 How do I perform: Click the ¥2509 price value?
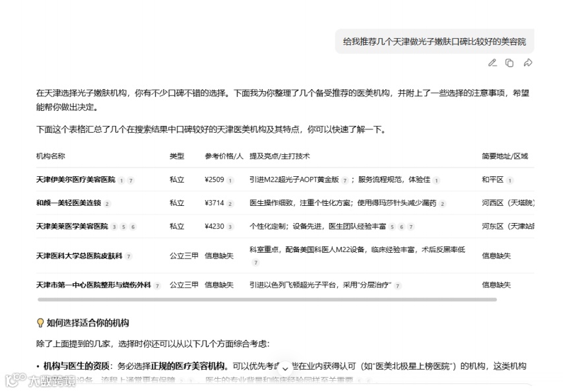tap(214, 180)
